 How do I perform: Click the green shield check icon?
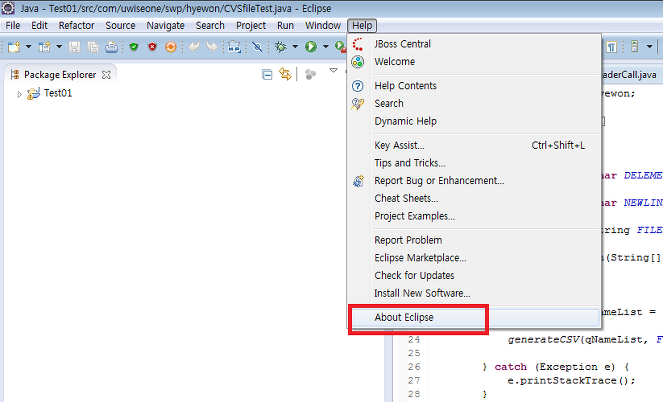tap(134, 46)
